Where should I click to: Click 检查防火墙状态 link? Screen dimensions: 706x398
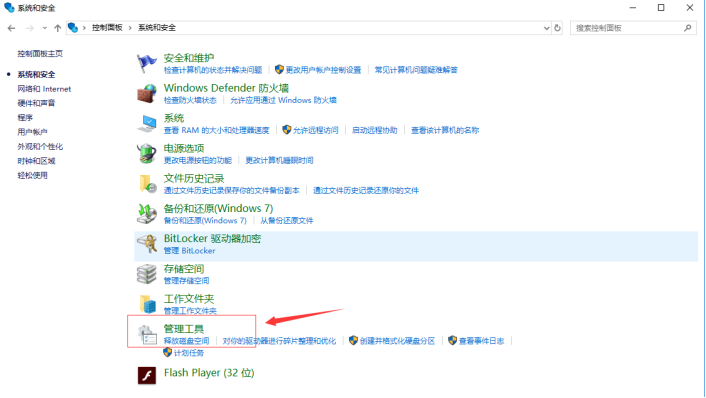[190, 100]
